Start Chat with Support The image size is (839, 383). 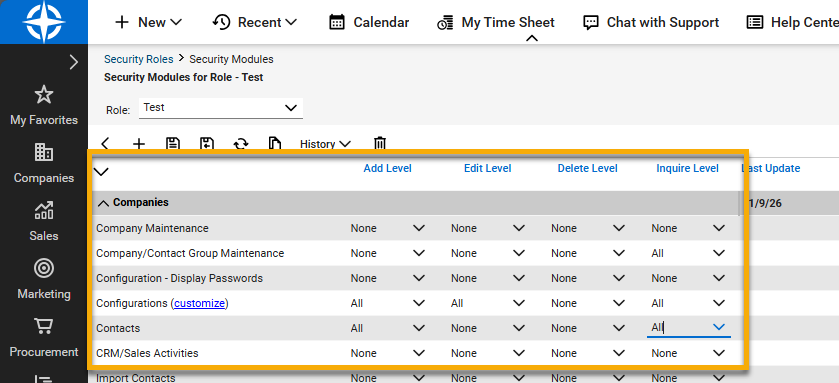click(x=651, y=22)
